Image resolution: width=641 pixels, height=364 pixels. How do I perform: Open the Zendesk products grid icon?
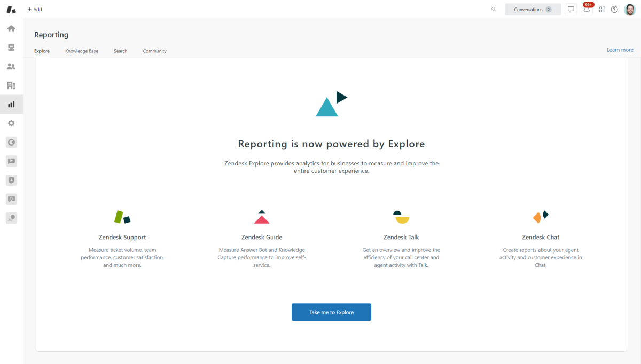(602, 10)
